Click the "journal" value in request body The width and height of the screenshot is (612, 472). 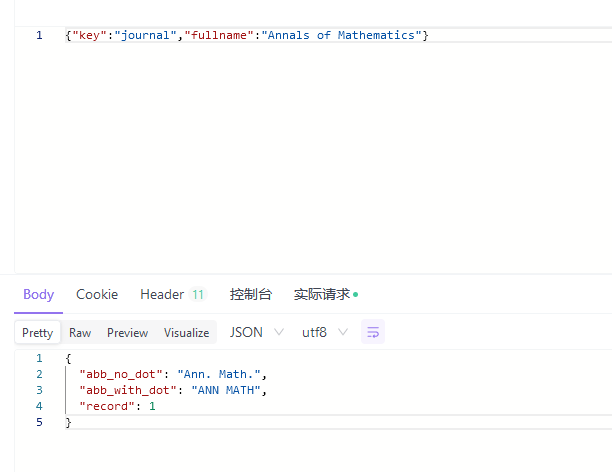(x=145, y=35)
